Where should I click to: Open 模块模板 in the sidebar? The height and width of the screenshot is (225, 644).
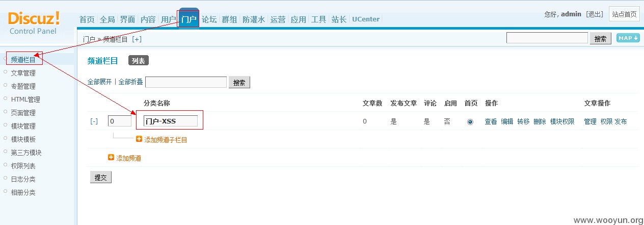point(23,139)
